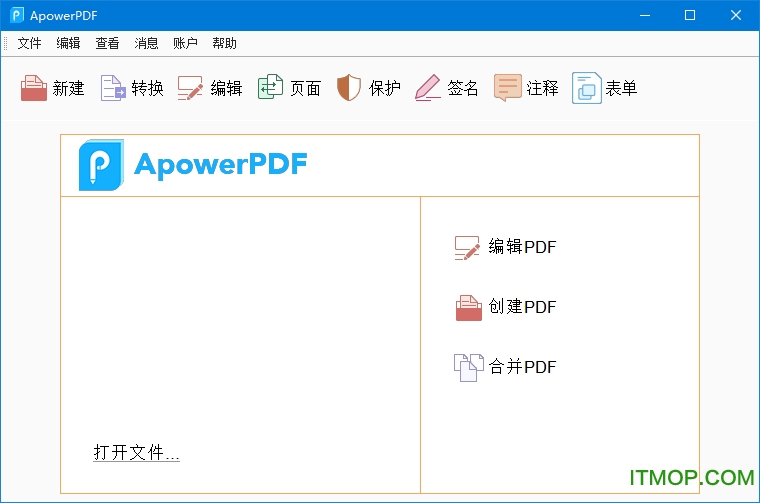Click the 新建 (New) toolbar icon
The width and height of the screenshot is (760, 503).
[33, 88]
